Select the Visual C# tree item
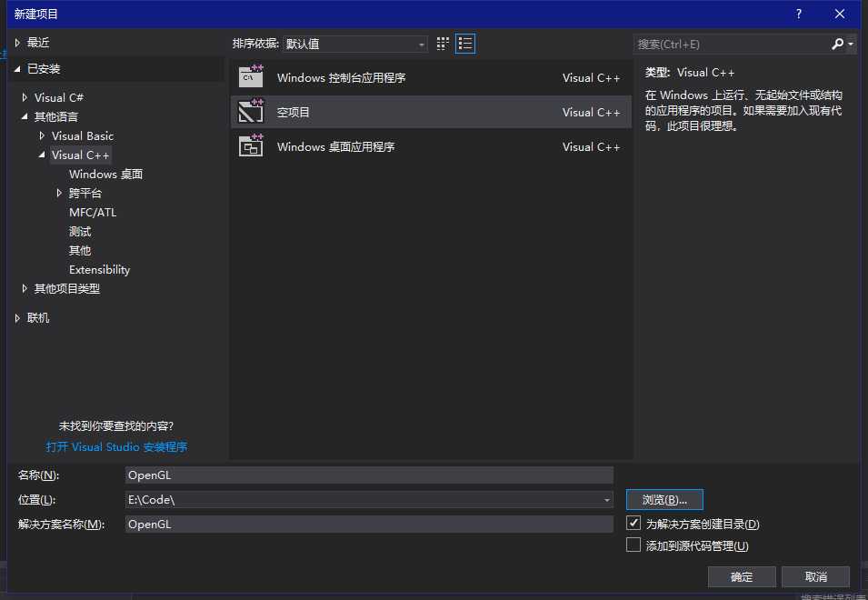Viewport: 868px width, 600px height. (59, 97)
